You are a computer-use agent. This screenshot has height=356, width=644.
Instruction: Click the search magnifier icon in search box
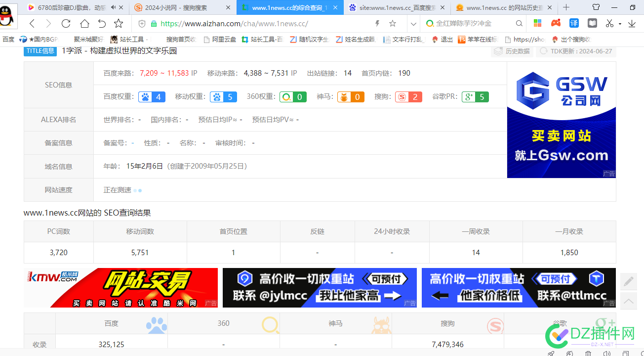[x=519, y=24]
